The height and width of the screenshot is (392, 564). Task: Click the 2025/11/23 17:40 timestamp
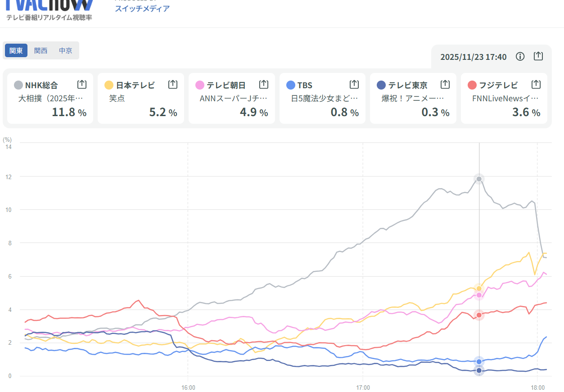coord(473,57)
